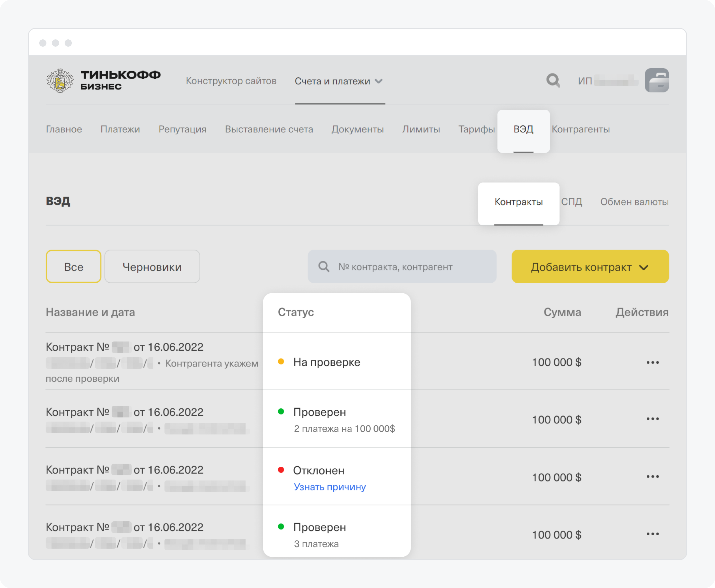
Task: Click Контрагента укажем после проверки note
Action: (152, 371)
